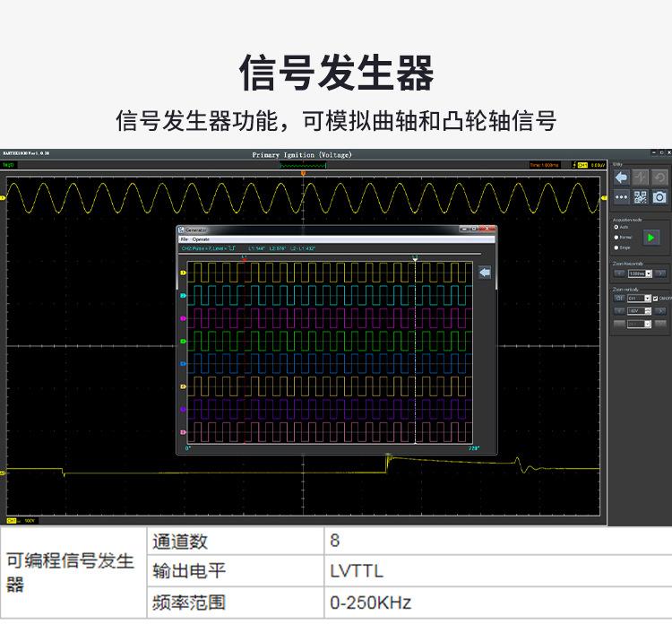
Task: Click the QR code icon
Action: coord(641,196)
